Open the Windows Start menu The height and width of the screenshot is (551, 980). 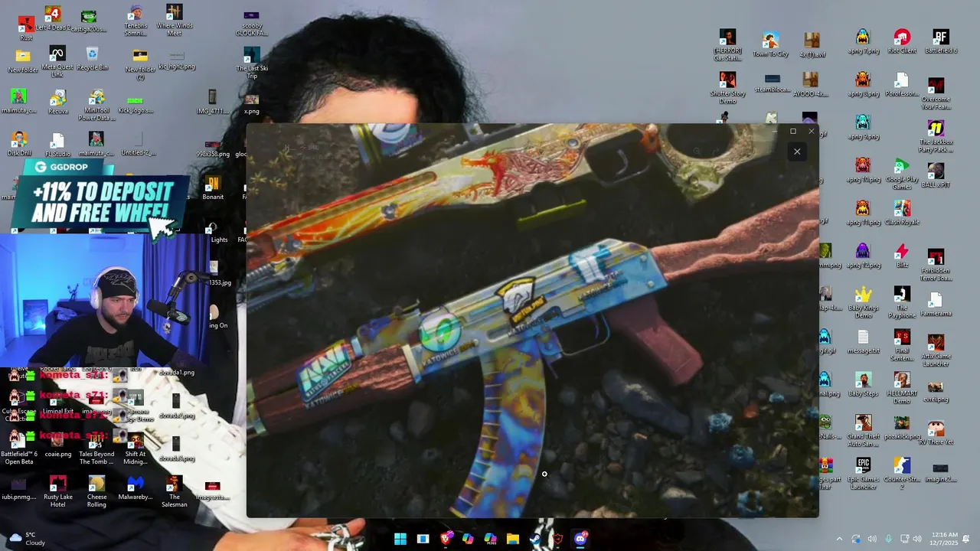[400, 539]
